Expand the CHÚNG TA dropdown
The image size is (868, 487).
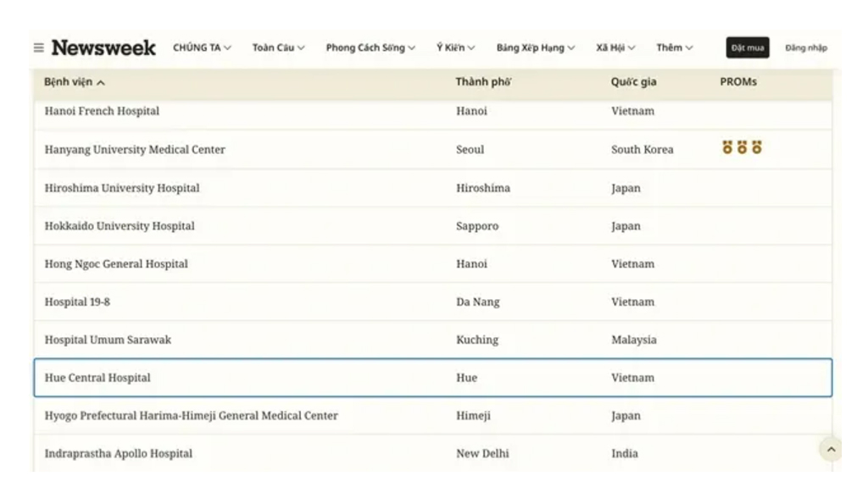(x=202, y=48)
